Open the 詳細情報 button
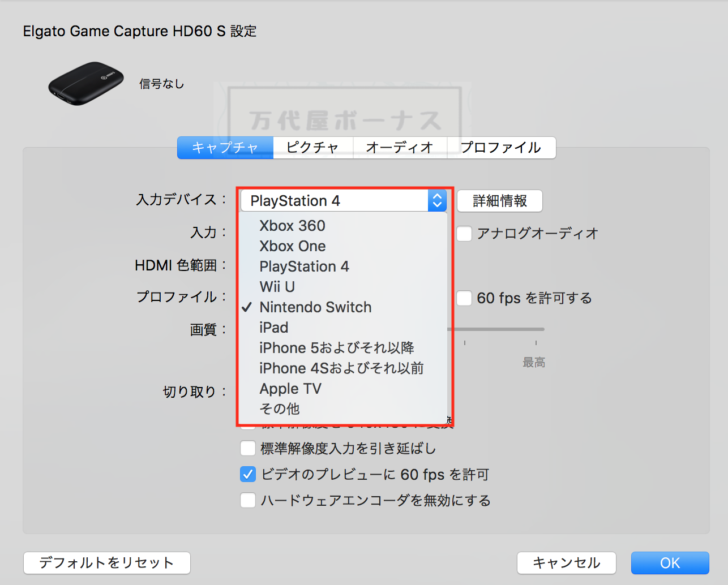The image size is (728, 585). pyautogui.click(x=500, y=201)
